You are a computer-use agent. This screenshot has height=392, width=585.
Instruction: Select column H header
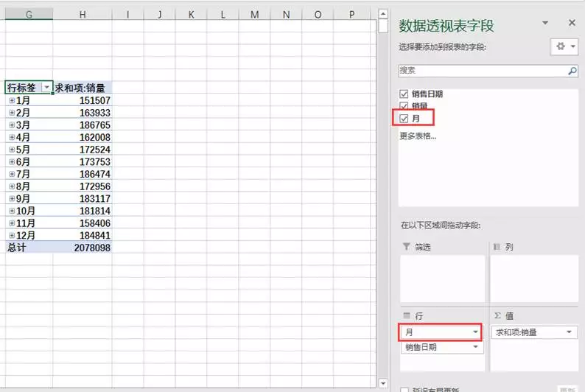(x=82, y=14)
